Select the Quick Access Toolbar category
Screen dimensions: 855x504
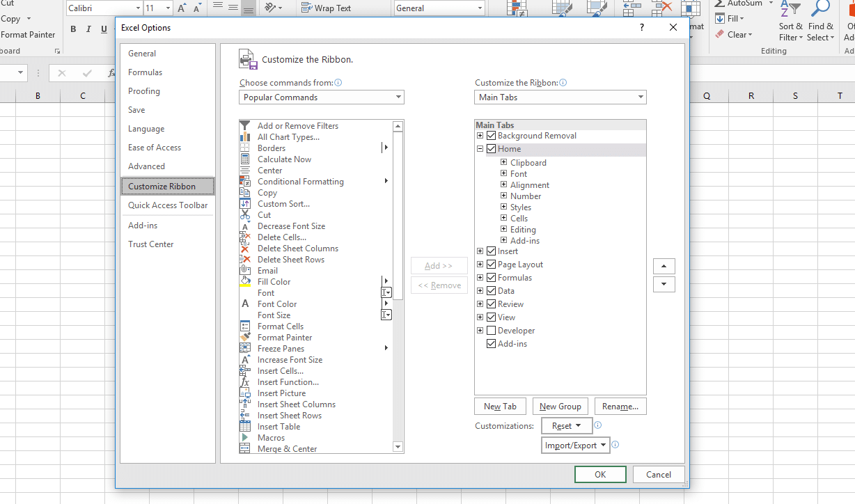(x=168, y=205)
